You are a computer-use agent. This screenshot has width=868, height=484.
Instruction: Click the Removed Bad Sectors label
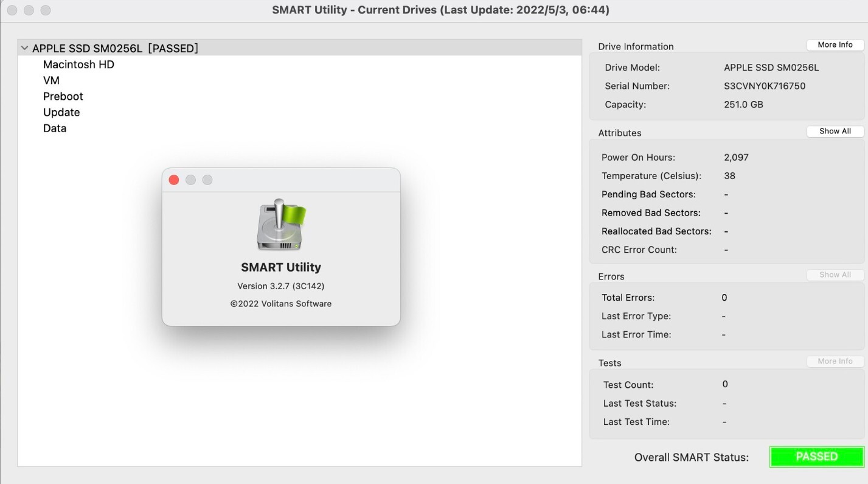pyautogui.click(x=651, y=213)
